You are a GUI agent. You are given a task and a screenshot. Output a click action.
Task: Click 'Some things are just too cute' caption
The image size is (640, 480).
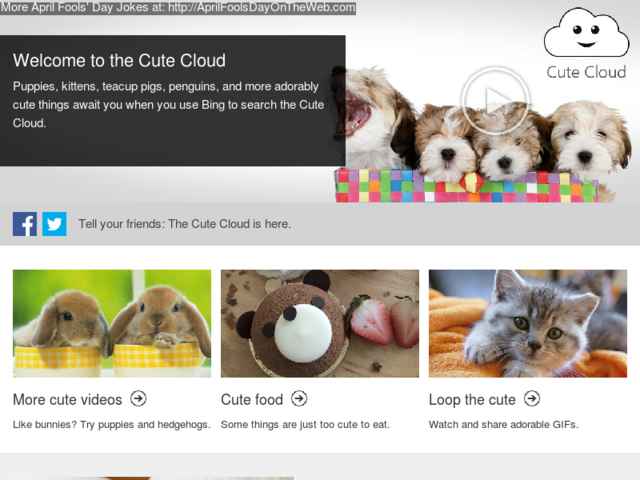tap(305, 424)
